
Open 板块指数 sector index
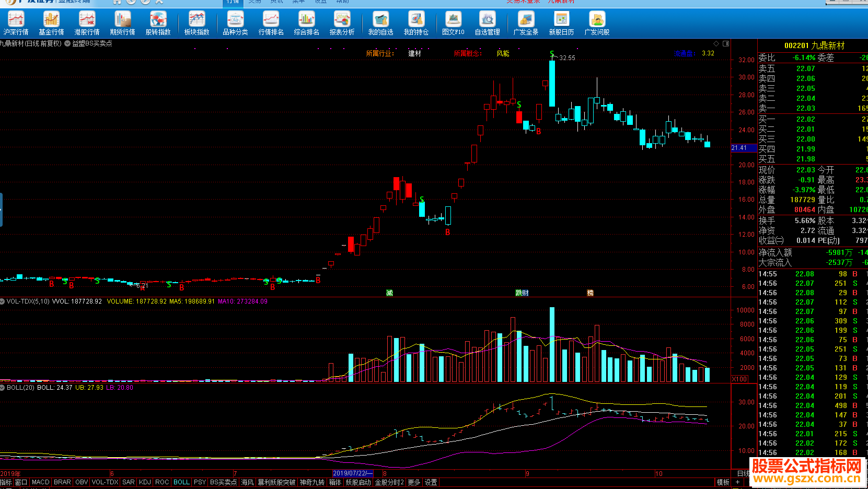coord(196,24)
